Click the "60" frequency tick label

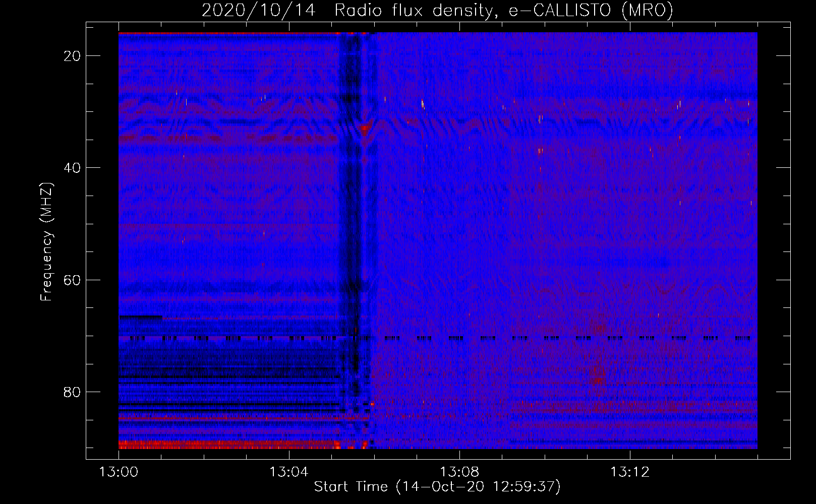(73, 280)
